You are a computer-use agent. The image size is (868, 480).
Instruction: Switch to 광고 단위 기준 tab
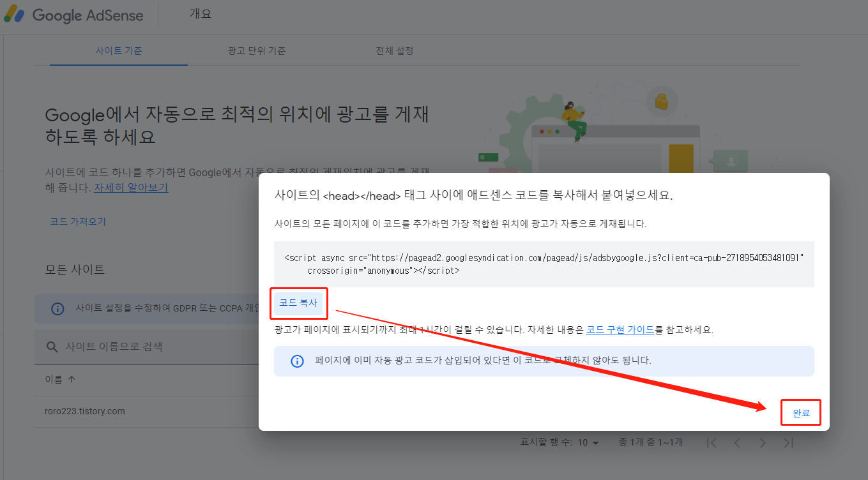pyautogui.click(x=257, y=50)
